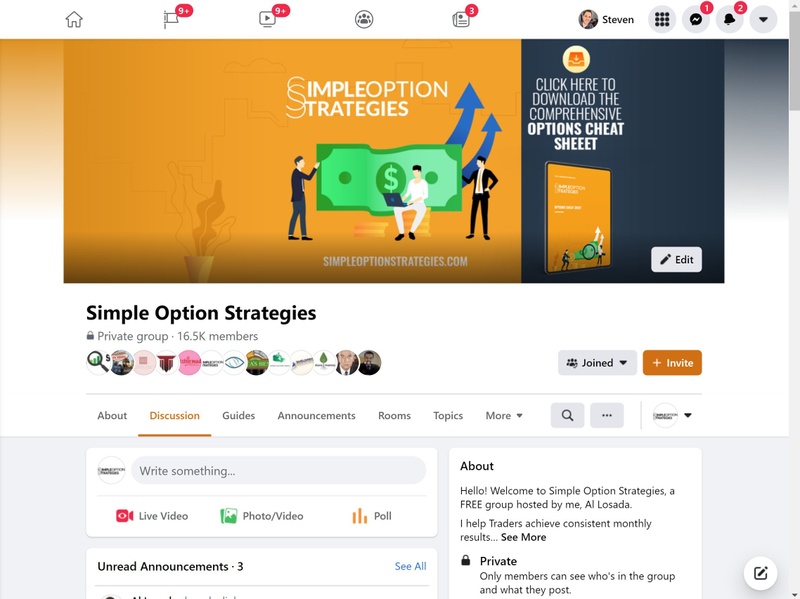Open the Groups icon in top navigation
This screenshot has width=800, height=599.
coord(364,19)
